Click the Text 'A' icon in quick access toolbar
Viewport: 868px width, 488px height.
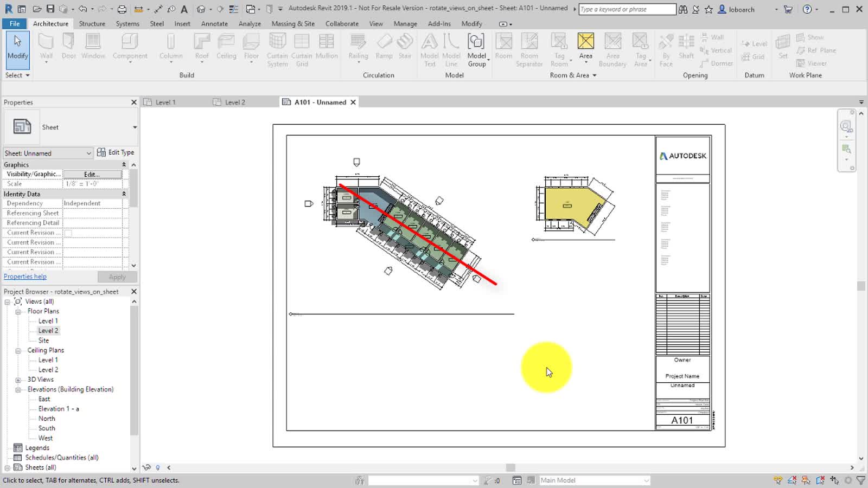coord(184,9)
